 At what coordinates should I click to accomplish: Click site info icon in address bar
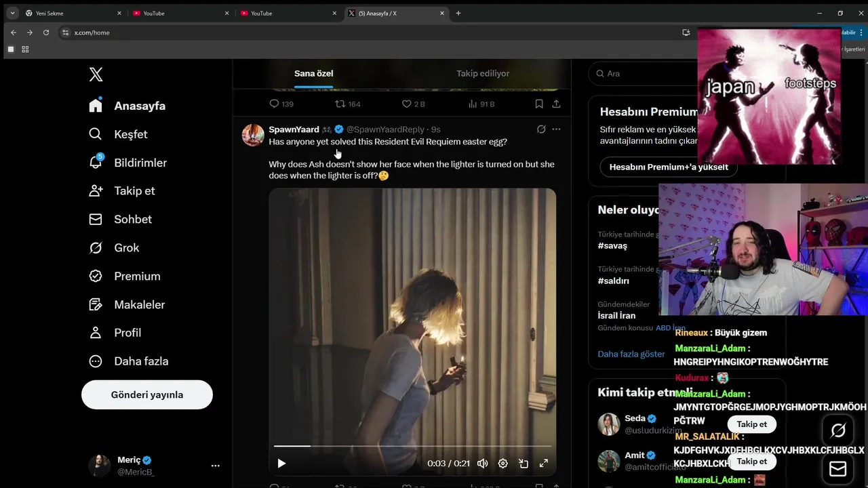tap(65, 33)
